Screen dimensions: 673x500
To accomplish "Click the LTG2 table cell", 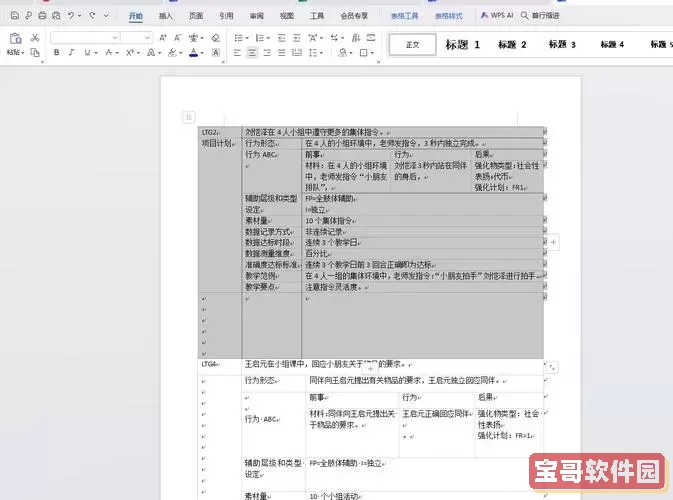I will (220, 132).
